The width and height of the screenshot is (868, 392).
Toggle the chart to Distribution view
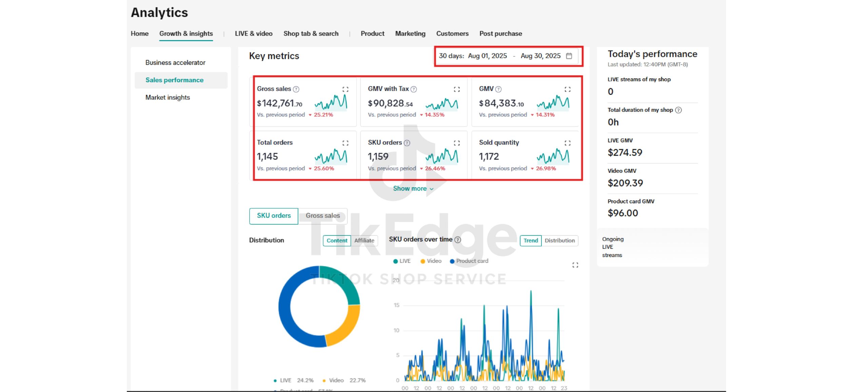tap(559, 240)
